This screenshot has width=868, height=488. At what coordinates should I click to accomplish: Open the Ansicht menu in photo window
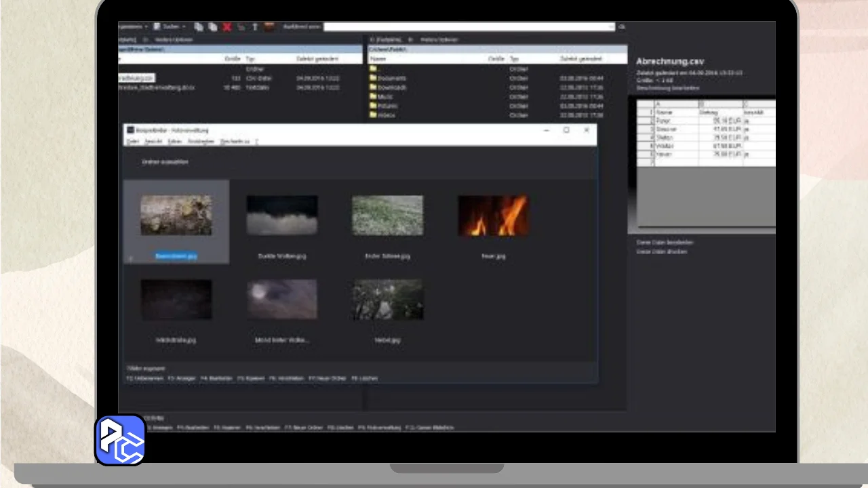(x=153, y=142)
